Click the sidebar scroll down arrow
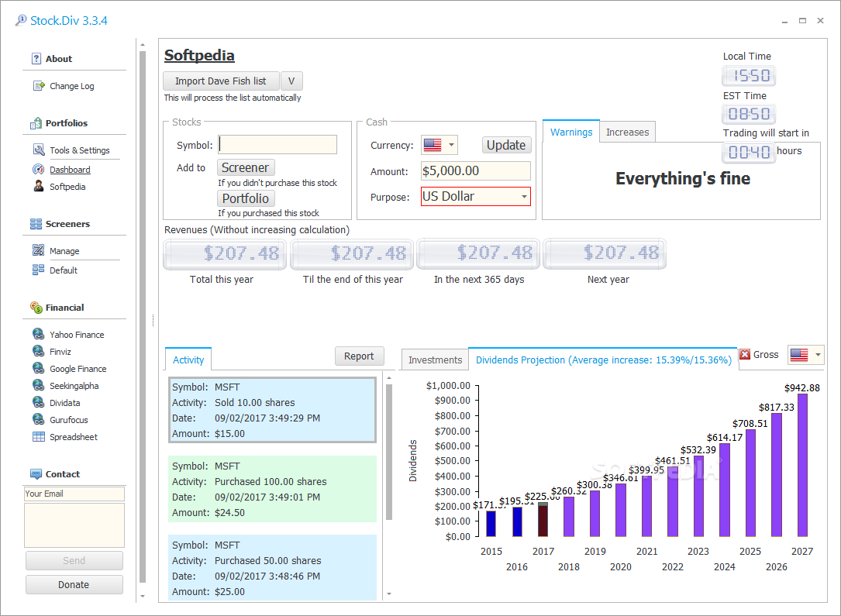The width and height of the screenshot is (841, 616). point(143,596)
